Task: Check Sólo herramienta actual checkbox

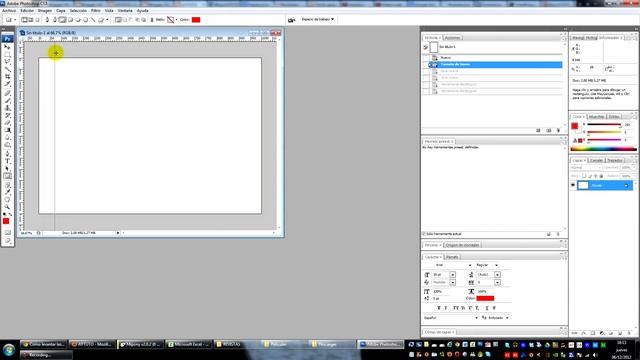Action: (424, 234)
